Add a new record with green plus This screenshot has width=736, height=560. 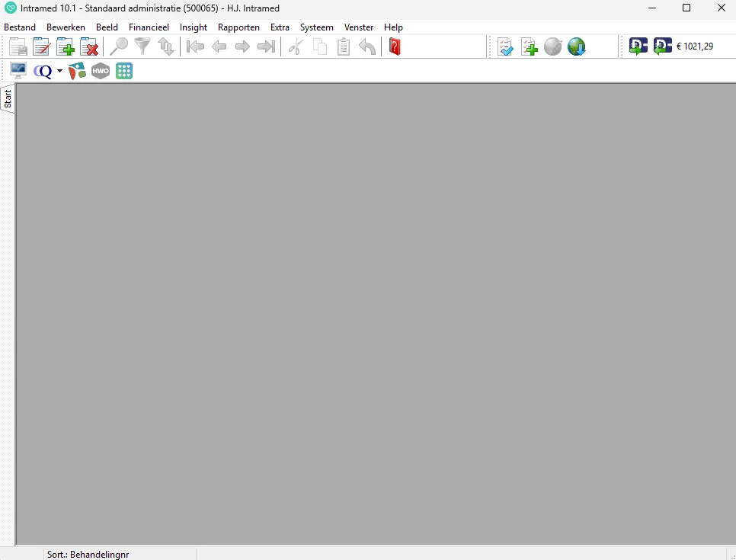tap(66, 47)
